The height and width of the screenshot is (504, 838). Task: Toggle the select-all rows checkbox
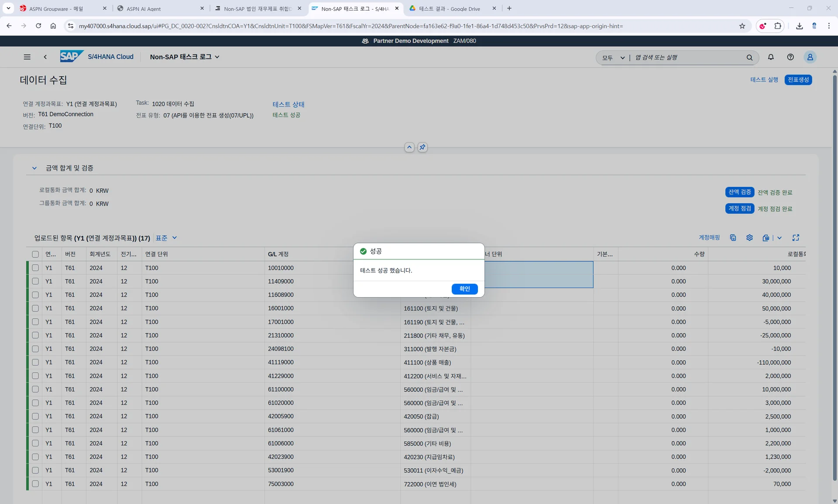point(35,254)
